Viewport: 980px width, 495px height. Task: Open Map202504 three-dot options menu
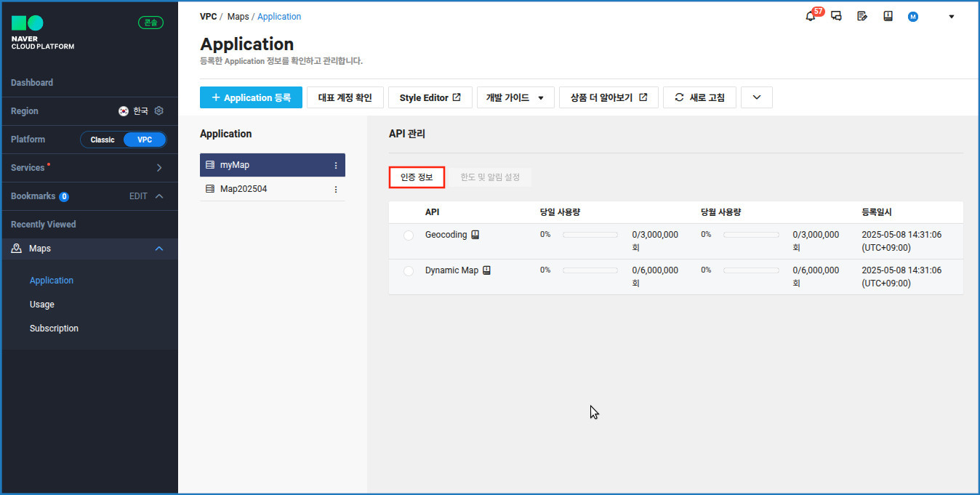[336, 190]
